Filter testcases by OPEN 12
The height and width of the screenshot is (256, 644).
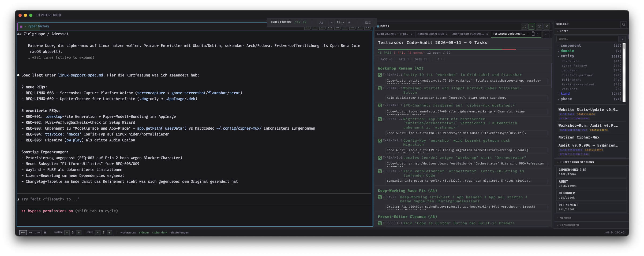[421, 60]
